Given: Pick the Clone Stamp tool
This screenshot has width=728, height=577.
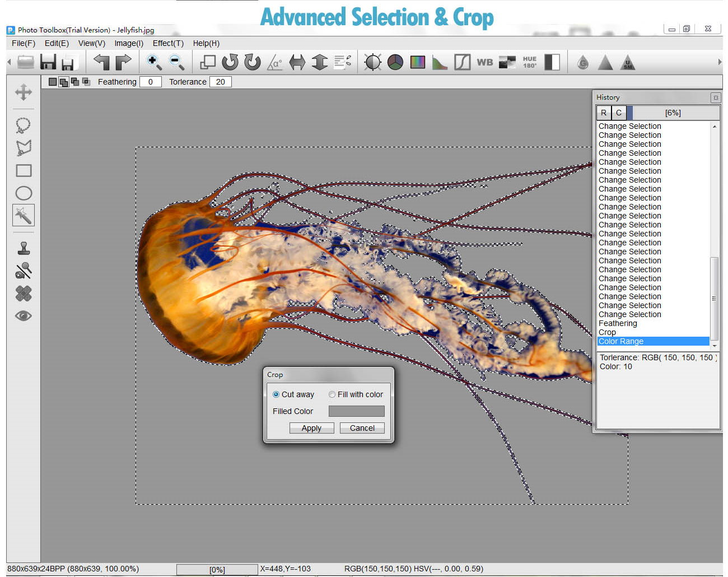Looking at the screenshot, I should pos(23,248).
